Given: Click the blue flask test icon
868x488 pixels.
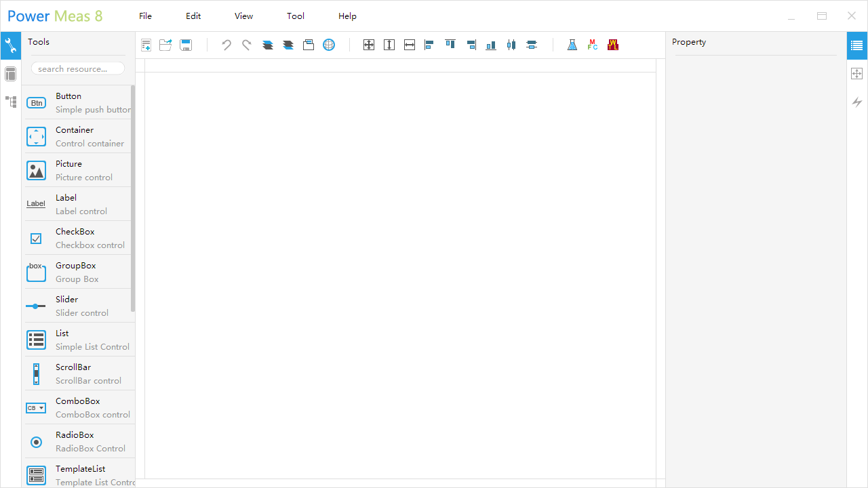Looking at the screenshot, I should click(572, 45).
